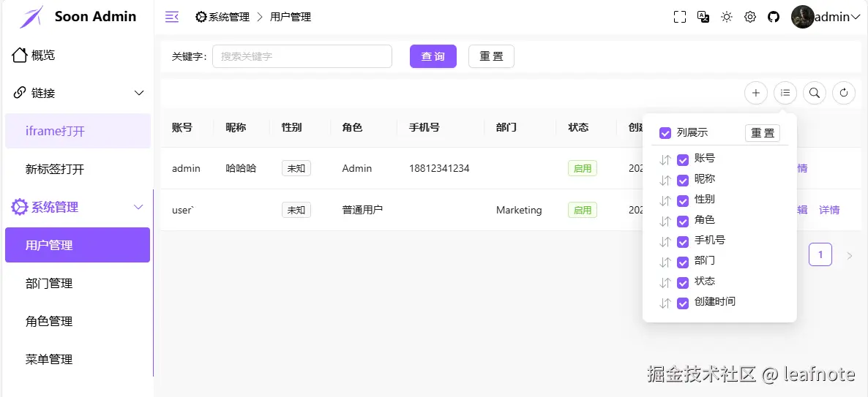Viewport: 868px width, 397px height.
Task: Click 重置 button beside 查询
Action: click(x=492, y=56)
